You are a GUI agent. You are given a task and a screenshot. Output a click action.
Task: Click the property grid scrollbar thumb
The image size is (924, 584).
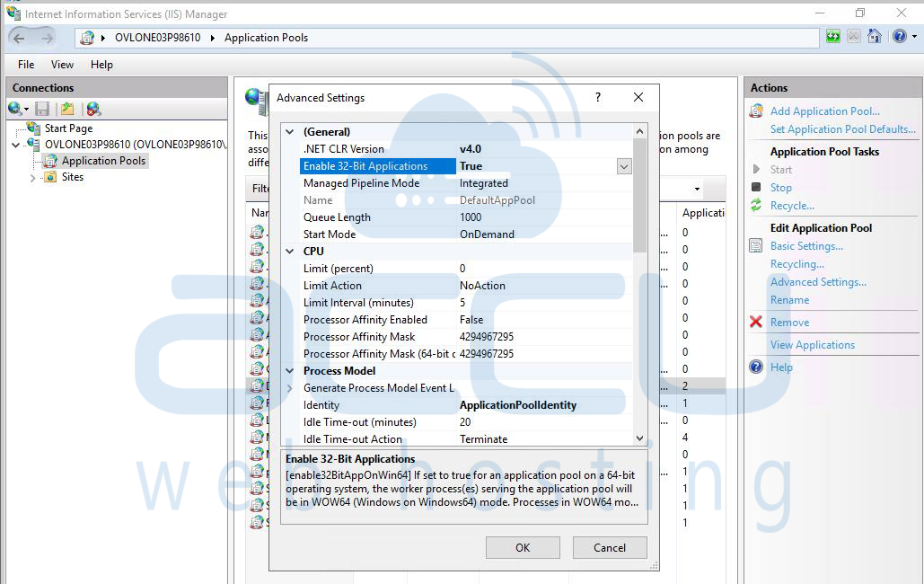tap(640, 195)
